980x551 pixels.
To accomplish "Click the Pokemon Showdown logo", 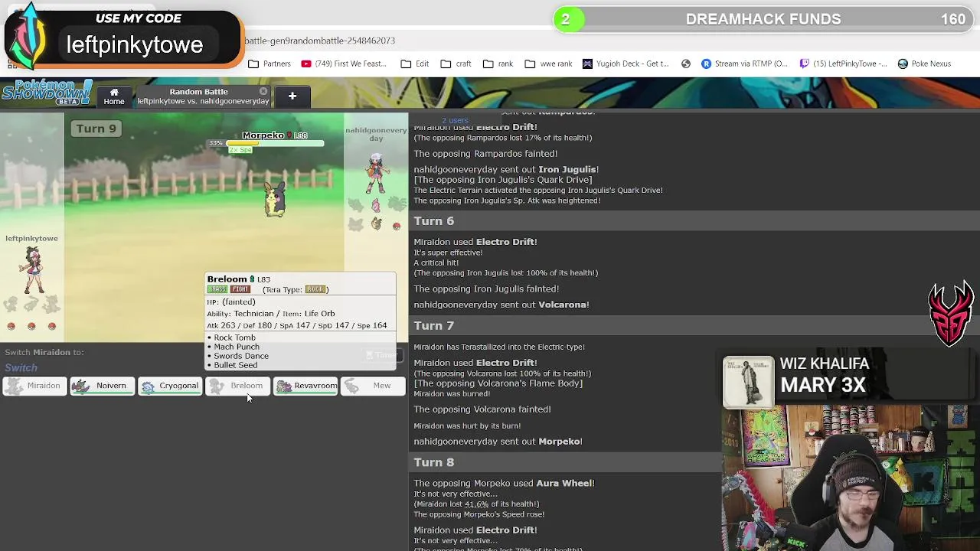I will click(47, 92).
